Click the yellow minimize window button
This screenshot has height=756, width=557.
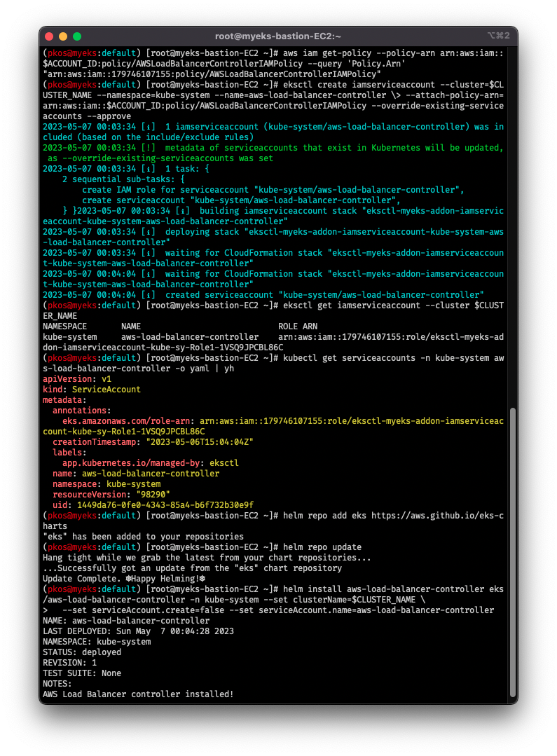pos(62,36)
